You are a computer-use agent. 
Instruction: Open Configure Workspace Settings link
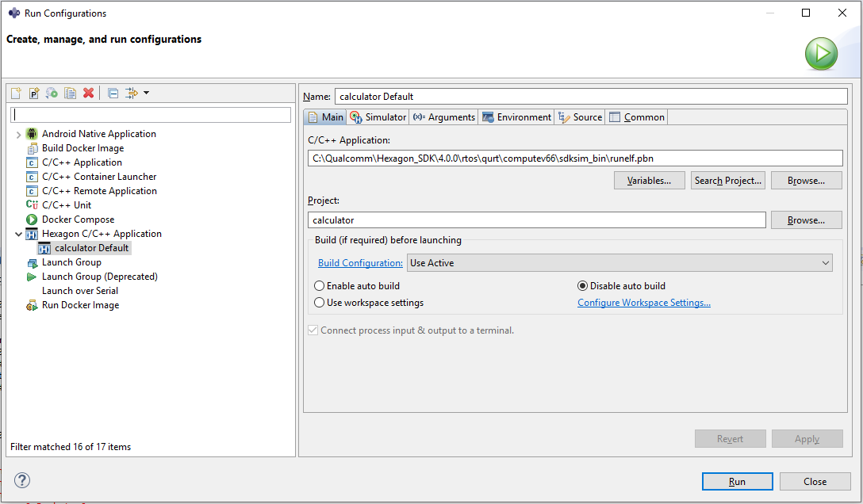pos(644,302)
